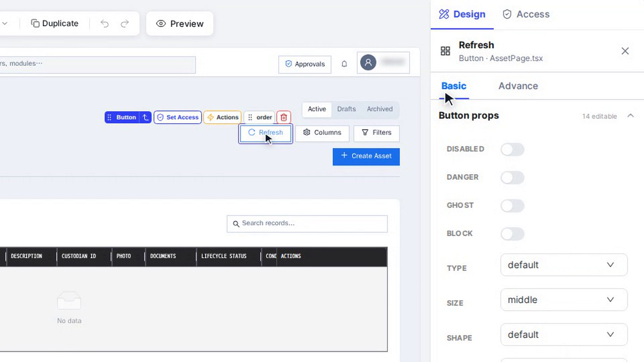
Task: Enable the BLOCK toggle
Action: click(x=513, y=234)
